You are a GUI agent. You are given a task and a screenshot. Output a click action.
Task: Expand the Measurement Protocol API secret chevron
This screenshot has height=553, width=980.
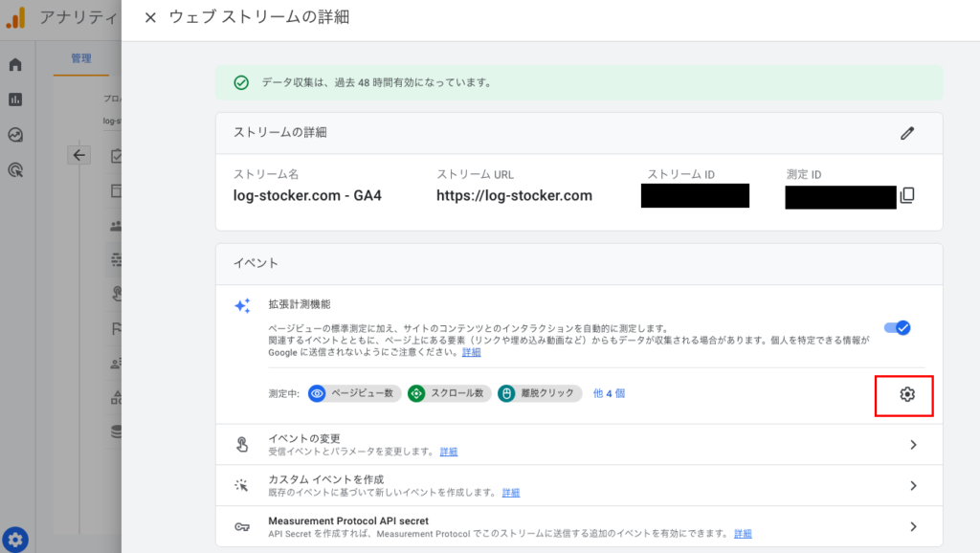(912, 525)
